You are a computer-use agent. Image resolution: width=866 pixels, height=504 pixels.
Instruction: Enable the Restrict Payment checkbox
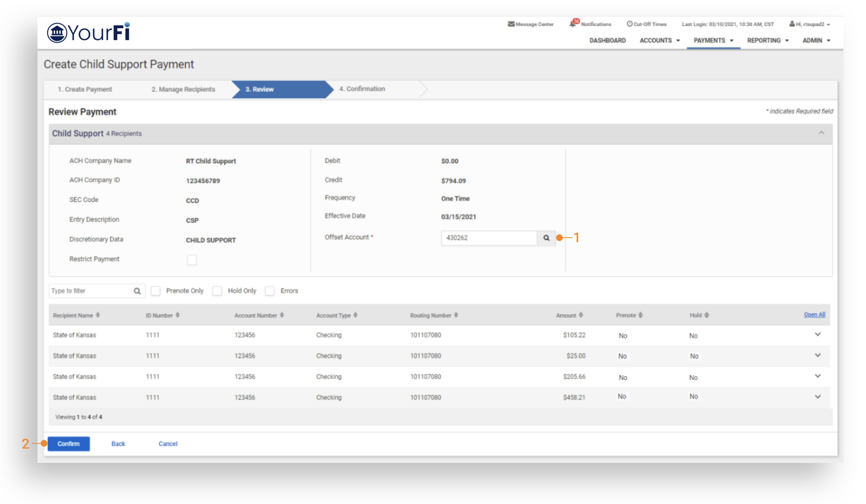point(192,260)
